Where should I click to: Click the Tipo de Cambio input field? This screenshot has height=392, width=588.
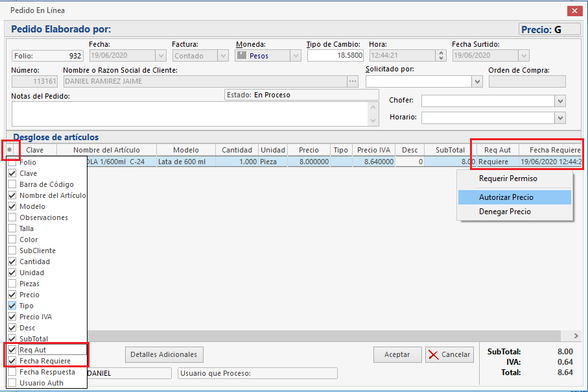click(x=335, y=56)
